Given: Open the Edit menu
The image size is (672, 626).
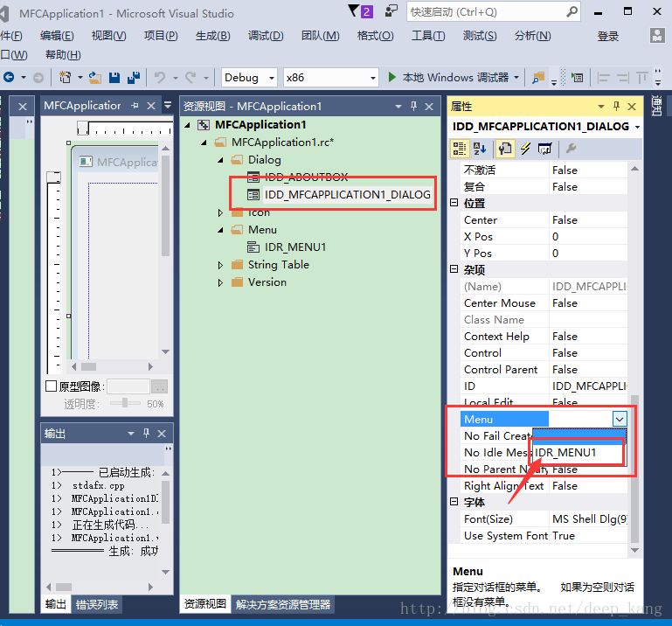Looking at the screenshot, I should coord(57,36).
